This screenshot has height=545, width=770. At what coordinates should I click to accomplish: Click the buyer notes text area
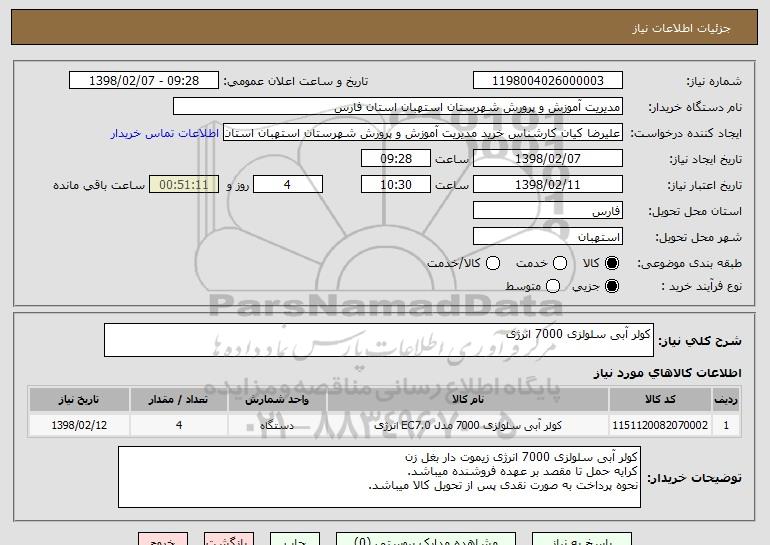point(379,477)
